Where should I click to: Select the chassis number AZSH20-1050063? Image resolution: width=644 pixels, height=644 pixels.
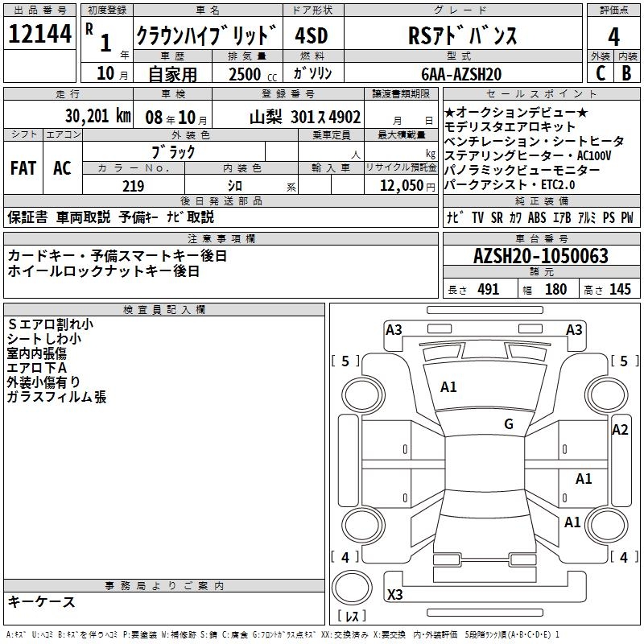(x=540, y=257)
